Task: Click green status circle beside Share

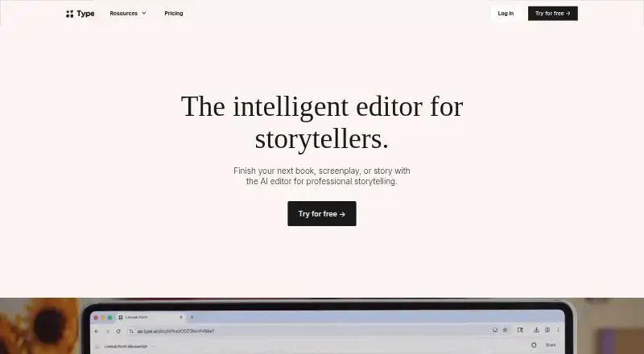Action: point(534,345)
